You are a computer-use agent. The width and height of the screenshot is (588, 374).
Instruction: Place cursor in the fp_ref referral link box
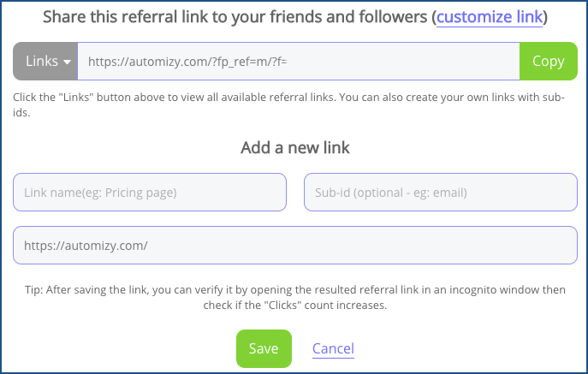click(x=298, y=62)
